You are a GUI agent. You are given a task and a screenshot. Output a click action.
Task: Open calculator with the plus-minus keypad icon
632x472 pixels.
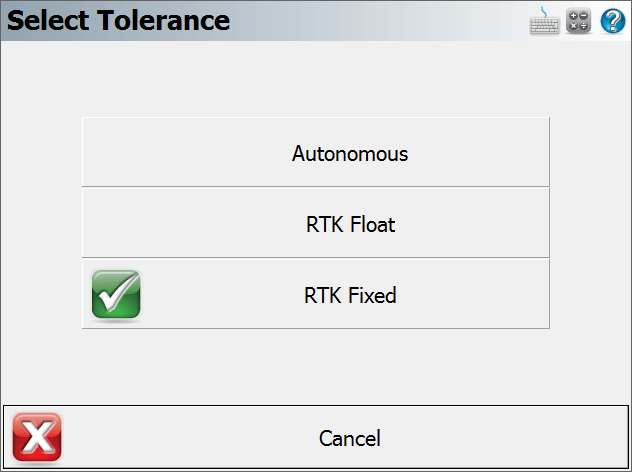(578, 21)
